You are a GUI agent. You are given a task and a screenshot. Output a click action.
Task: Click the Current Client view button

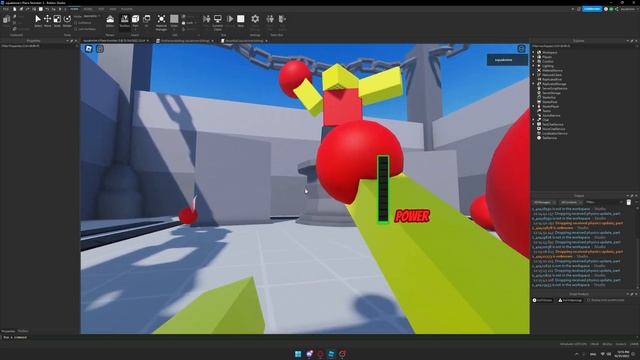coord(218,22)
